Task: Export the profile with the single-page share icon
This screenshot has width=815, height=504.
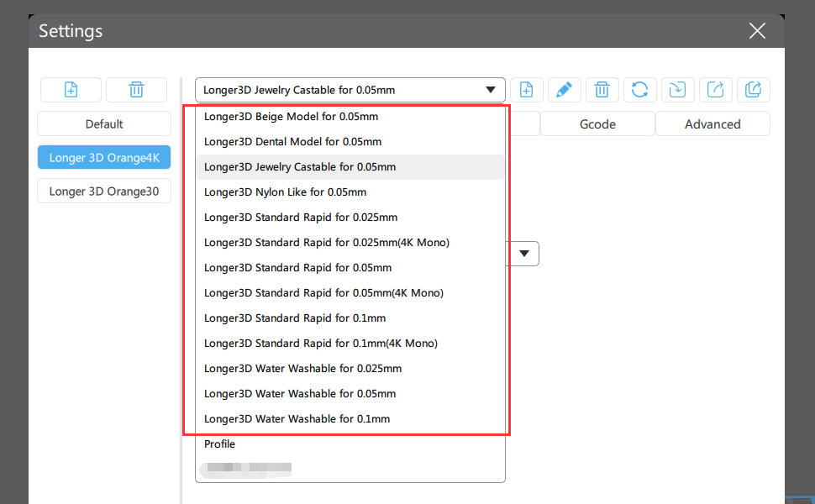Action: click(x=716, y=90)
